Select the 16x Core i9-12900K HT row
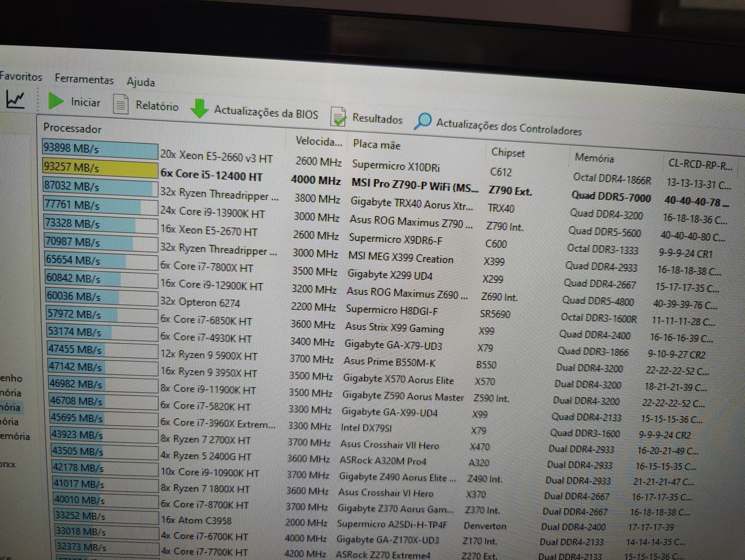This screenshot has height=560, width=745. [212, 285]
